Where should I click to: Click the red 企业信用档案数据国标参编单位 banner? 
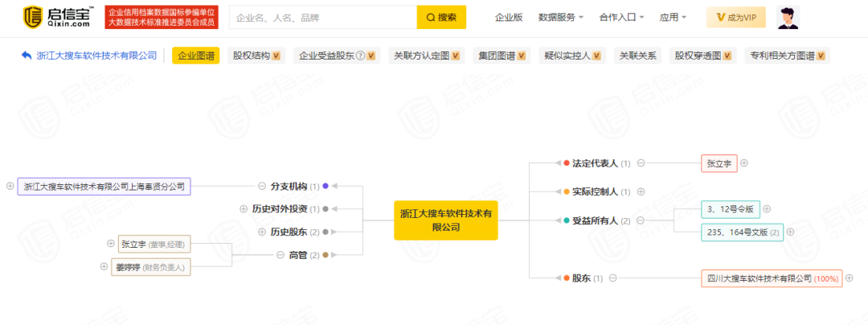point(162,17)
